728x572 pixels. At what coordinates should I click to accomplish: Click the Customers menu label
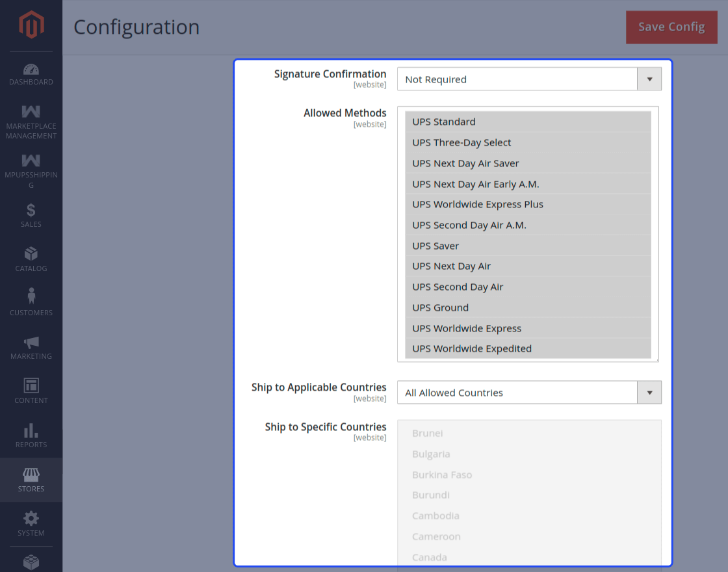pyautogui.click(x=31, y=313)
